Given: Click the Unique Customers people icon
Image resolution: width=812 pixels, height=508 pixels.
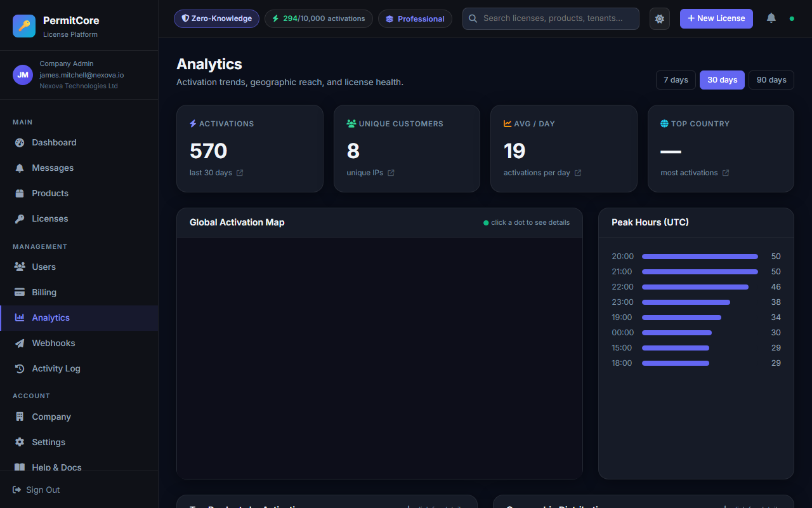Looking at the screenshot, I should coord(351,124).
